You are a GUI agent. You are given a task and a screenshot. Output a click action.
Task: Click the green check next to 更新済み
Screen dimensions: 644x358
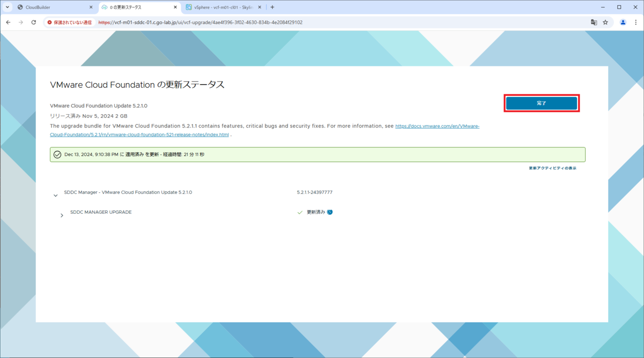point(300,212)
